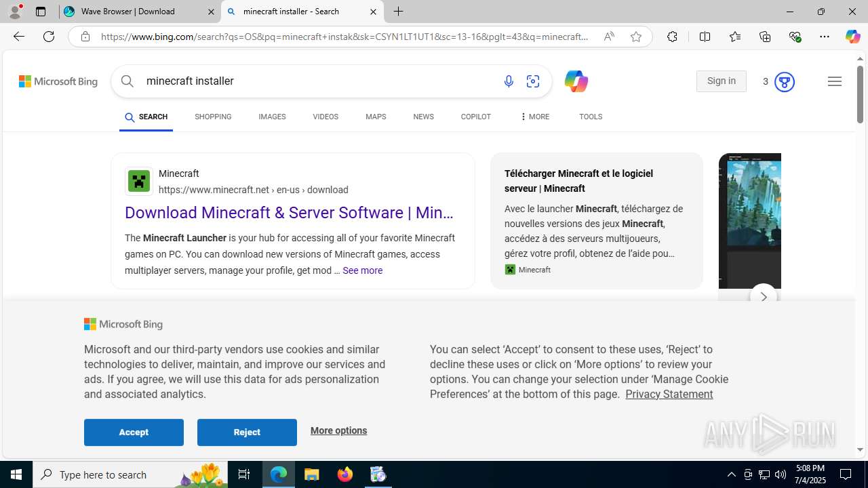Switch to NEWS results
868x488 pixels.
pos(423,117)
